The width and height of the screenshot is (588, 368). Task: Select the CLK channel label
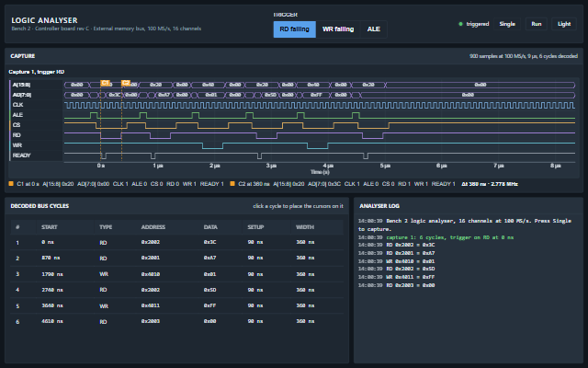click(17, 105)
